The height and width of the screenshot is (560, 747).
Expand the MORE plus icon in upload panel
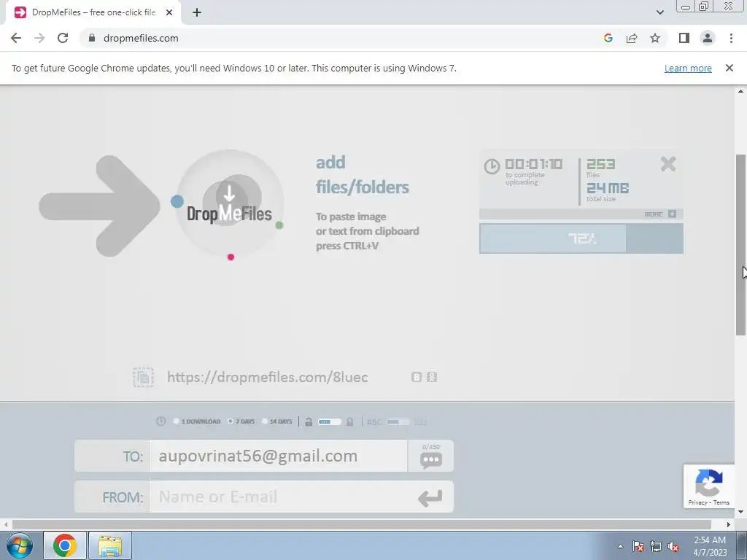[x=672, y=214]
